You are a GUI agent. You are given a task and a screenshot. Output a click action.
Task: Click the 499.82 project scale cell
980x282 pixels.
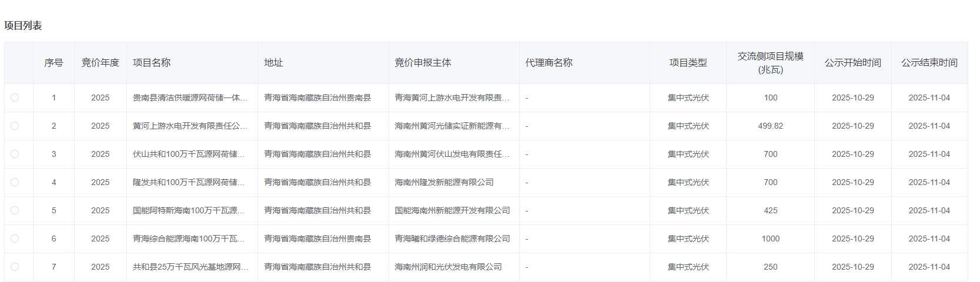770,126
